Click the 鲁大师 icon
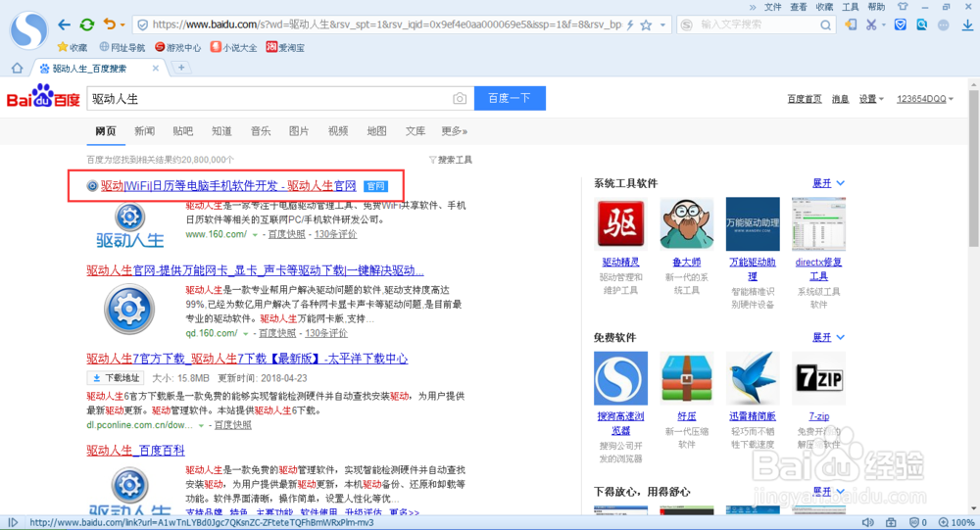This screenshot has width=980, height=530. click(x=686, y=224)
